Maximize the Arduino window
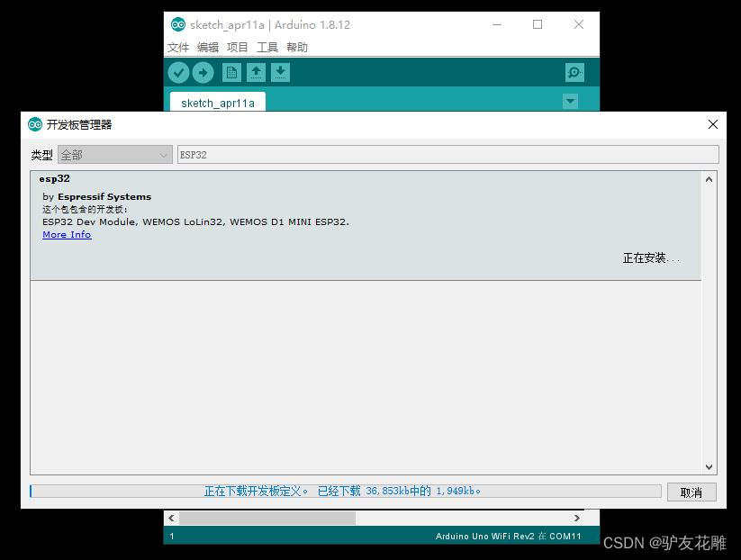 tap(538, 24)
